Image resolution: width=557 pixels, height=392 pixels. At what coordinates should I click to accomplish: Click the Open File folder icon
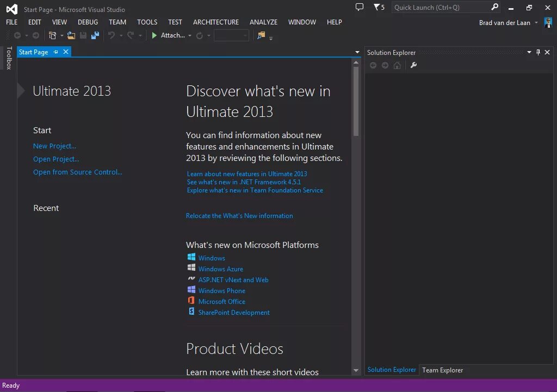71,35
